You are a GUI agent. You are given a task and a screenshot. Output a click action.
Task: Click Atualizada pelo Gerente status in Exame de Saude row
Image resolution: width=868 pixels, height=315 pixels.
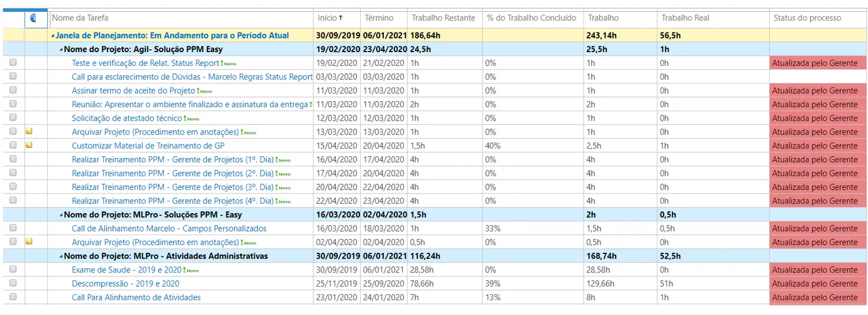click(x=818, y=270)
